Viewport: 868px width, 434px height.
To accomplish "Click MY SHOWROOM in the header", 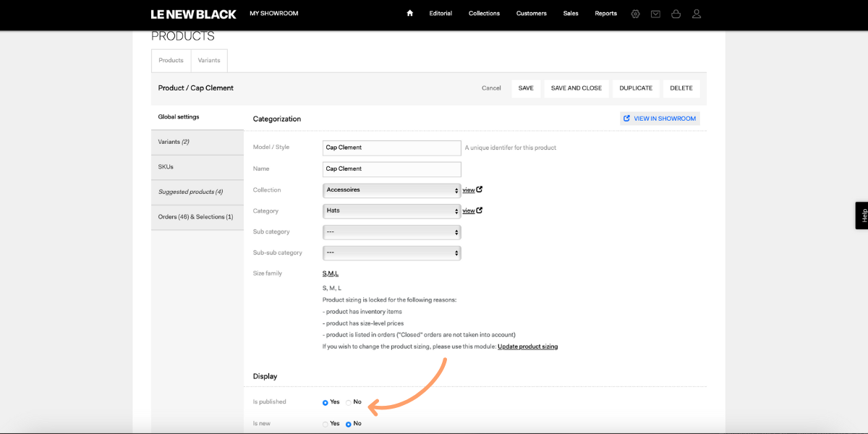I will click(x=274, y=14).
